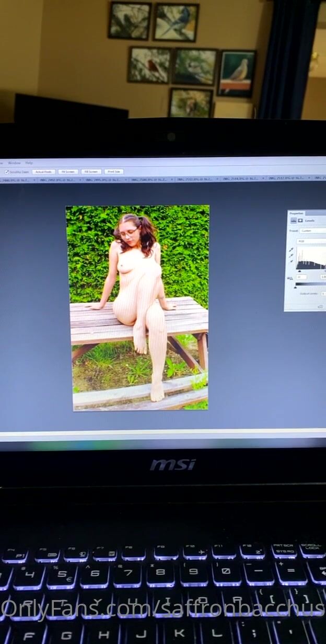The height and width of the screenshot is (644, 326).
Task: Select the black point eyedropper
Action: point(291,250)
